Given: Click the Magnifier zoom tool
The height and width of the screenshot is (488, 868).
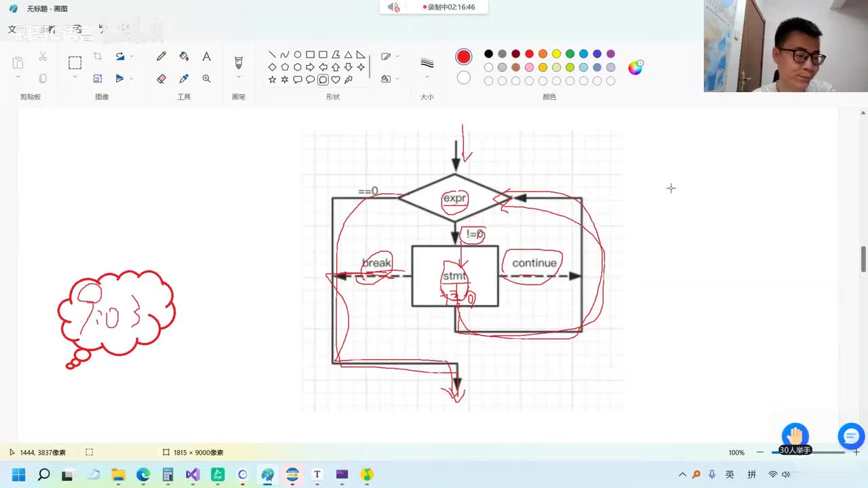Looking at the screenshot, I should point(206,79).
